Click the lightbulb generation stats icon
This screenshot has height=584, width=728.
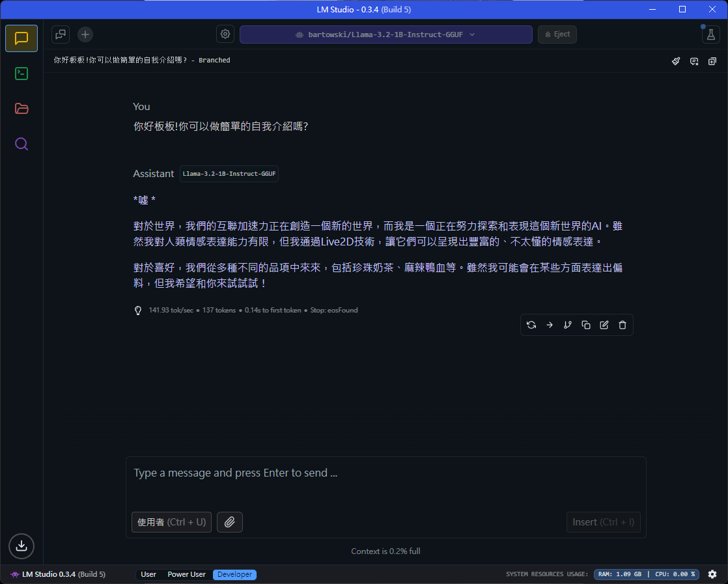pyautogui.click(x=138, y=311)
